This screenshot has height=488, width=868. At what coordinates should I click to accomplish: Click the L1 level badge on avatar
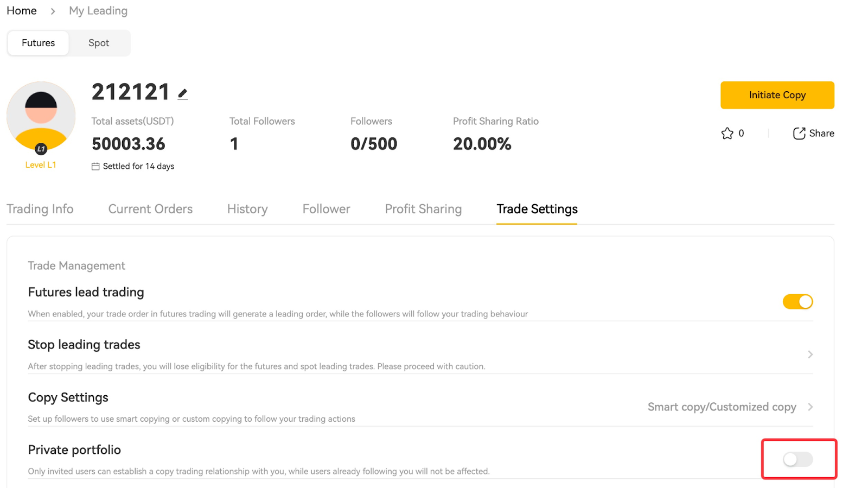41,149
